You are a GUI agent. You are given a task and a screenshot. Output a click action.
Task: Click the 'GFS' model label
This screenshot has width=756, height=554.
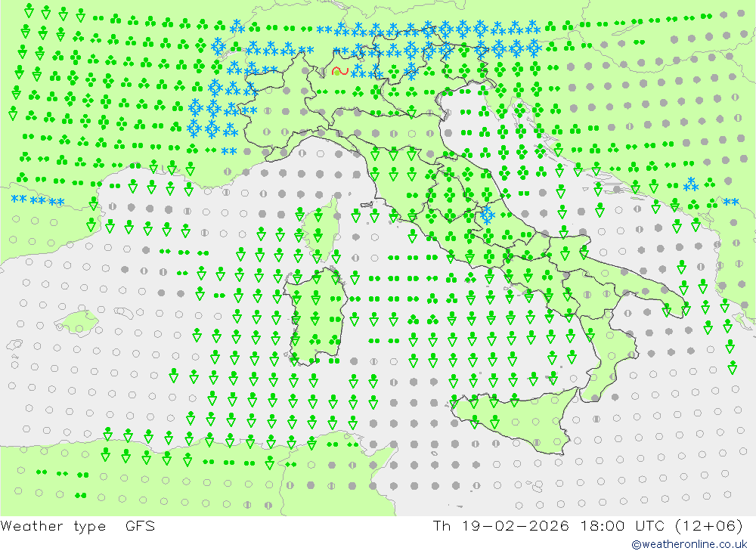click(141, 525)
